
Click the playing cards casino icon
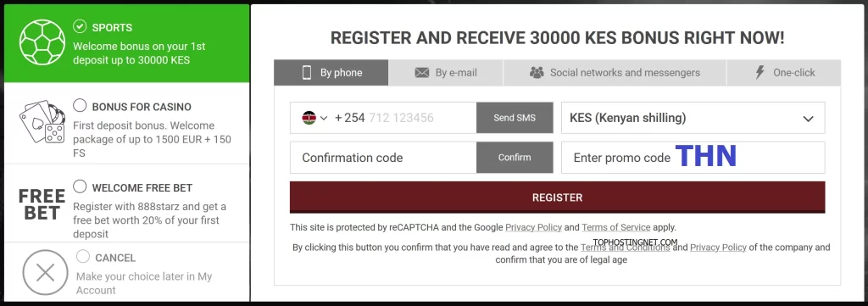42,123
